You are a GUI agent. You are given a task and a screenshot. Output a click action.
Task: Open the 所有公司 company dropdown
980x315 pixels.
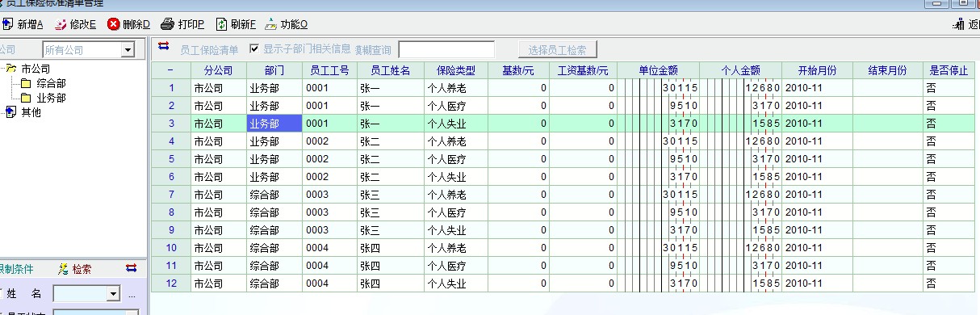click(128, 50)
